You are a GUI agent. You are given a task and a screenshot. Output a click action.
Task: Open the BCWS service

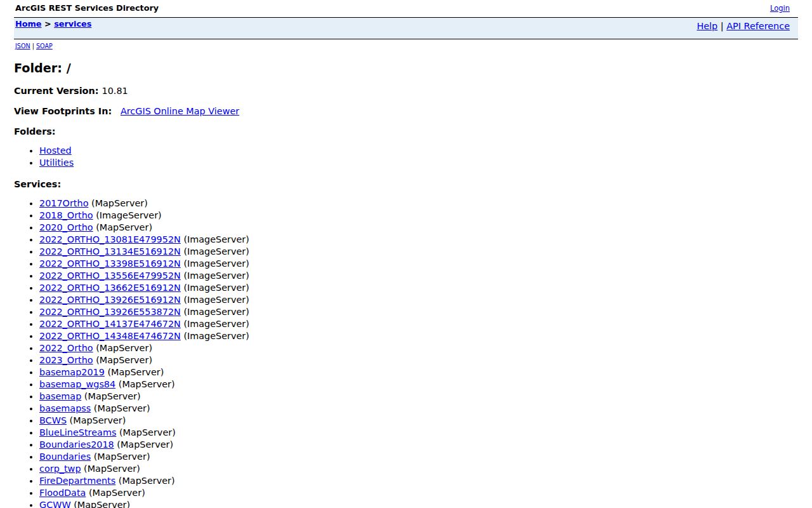click(x=53, y=420)
